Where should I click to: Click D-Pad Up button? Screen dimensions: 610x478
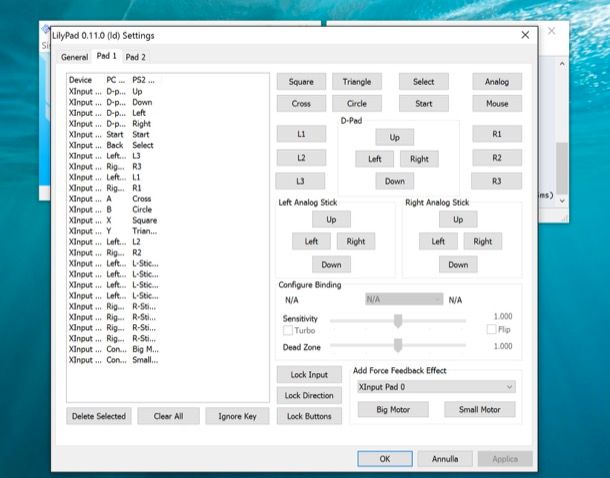[x=394, y=137]
